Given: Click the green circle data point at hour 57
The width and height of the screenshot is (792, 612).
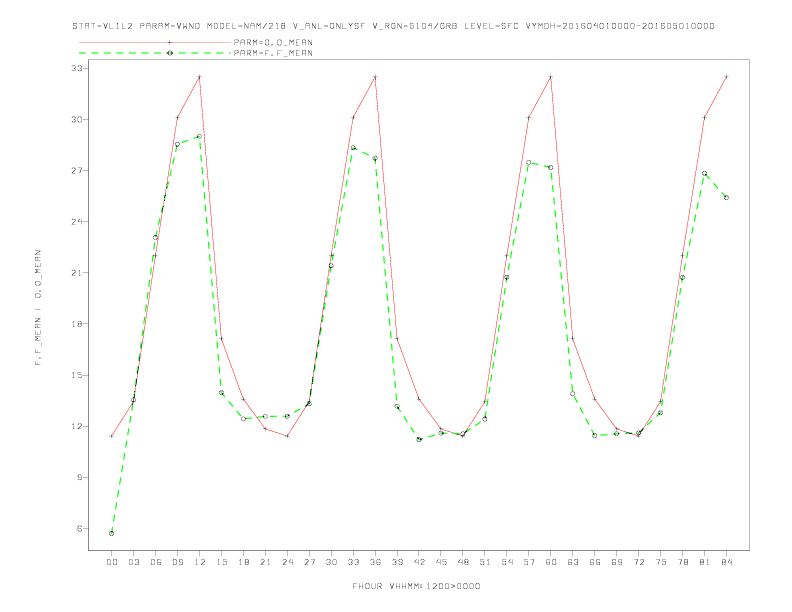Looking at the screenshot, I should click(529, 163).
